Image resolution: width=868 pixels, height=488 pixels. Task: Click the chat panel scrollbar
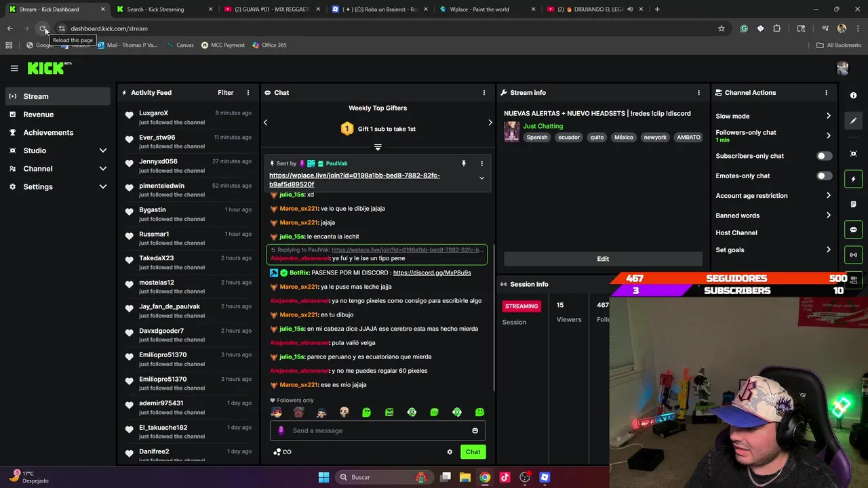click(x=494, y=319)
